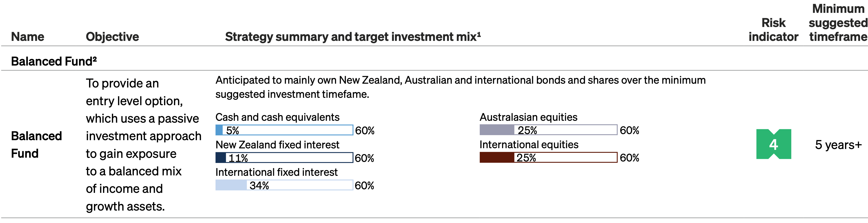Click the International equities label

click(529, 145)
